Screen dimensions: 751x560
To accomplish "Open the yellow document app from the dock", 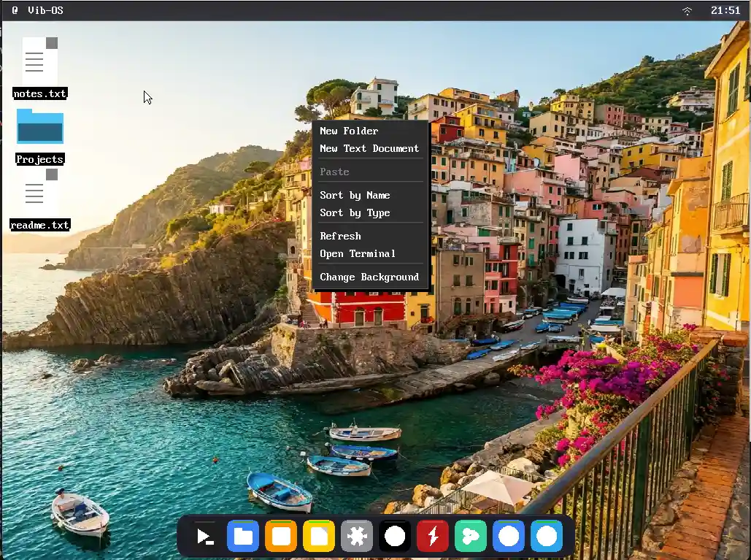I will click(x=319, y=536).
